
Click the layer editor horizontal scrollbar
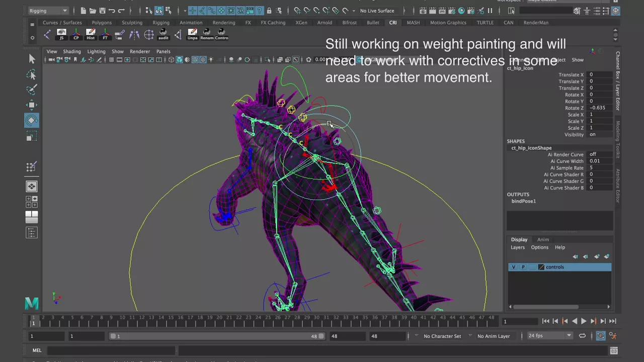pos(545,307)
